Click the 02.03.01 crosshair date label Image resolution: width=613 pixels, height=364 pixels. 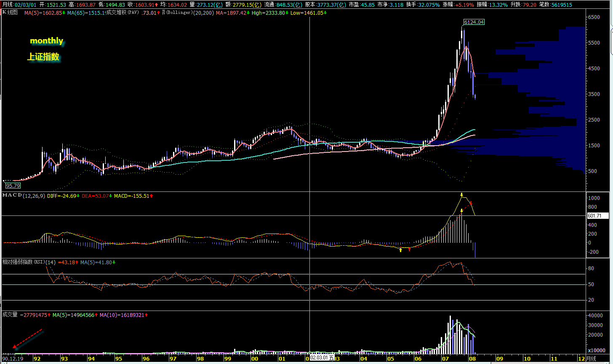(322, 358)
